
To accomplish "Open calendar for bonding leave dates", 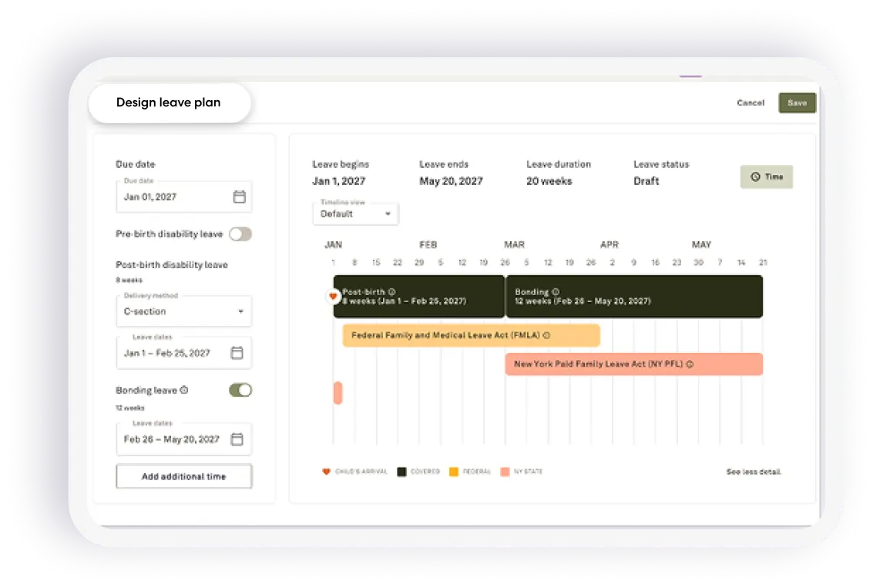I will (x=237, y=438).
